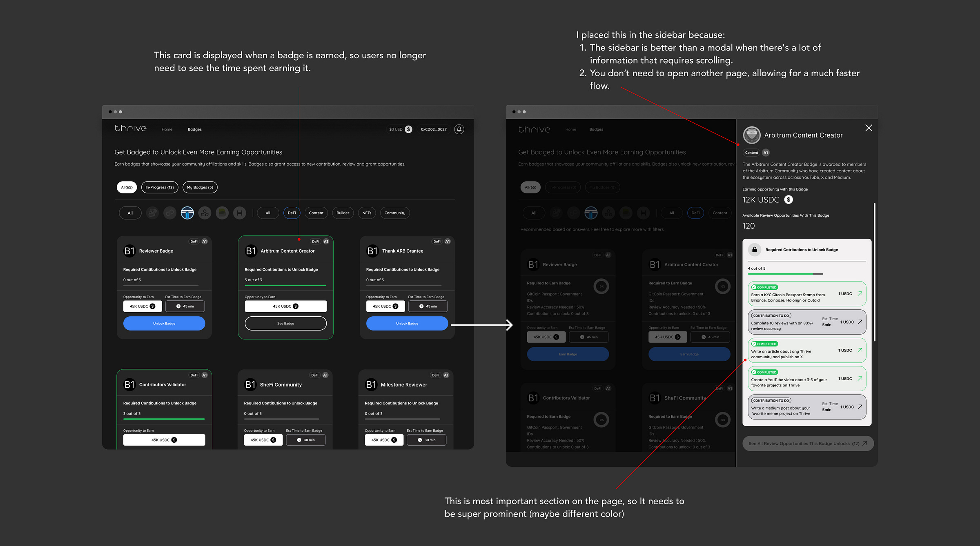
Task: Toggle the Builder category pill
Action: point(343,213)
